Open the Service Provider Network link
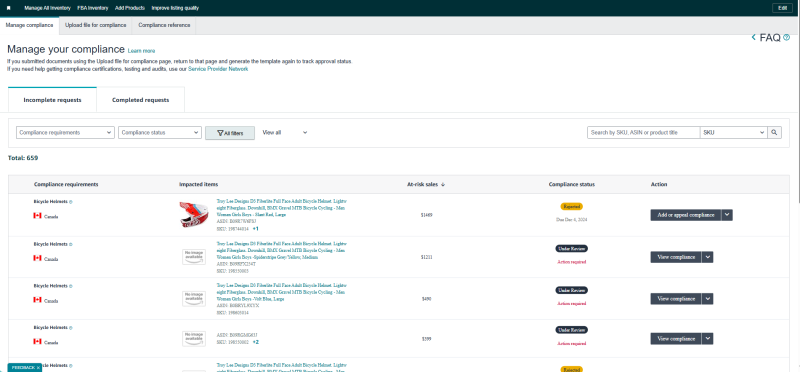This screenshot has width=800, height=372. pos(218,69)
